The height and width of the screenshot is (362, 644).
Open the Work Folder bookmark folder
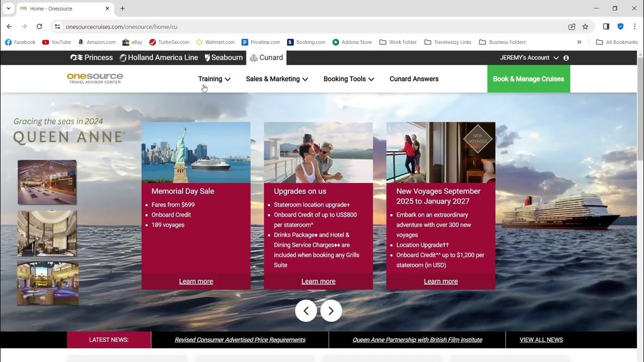pyautogui.click(x=398, y=42)
